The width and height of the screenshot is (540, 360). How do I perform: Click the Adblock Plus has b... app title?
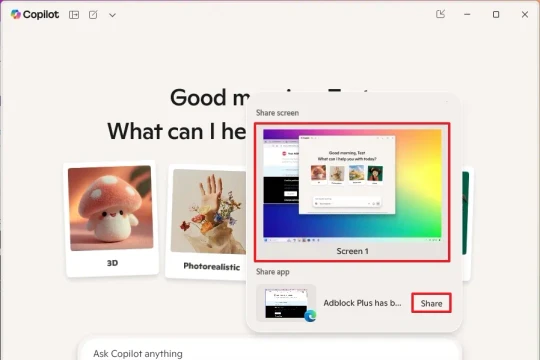click(x=362, y=303)
